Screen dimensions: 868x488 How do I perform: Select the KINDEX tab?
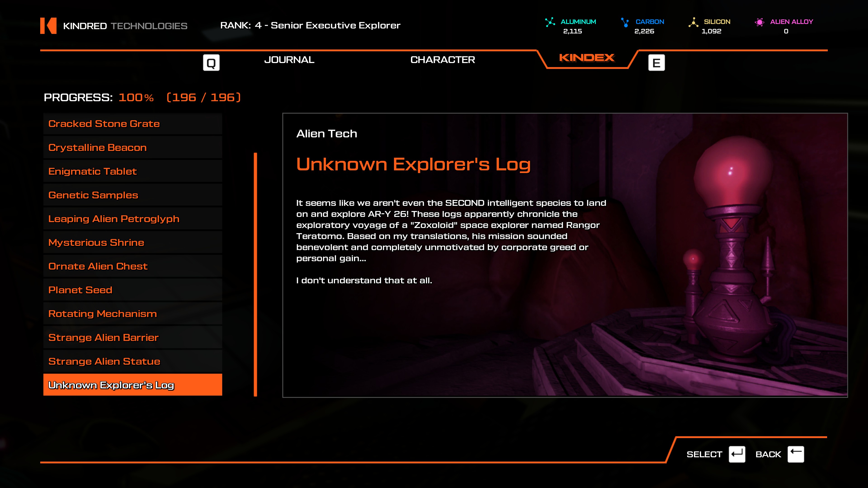click(587, 58)
